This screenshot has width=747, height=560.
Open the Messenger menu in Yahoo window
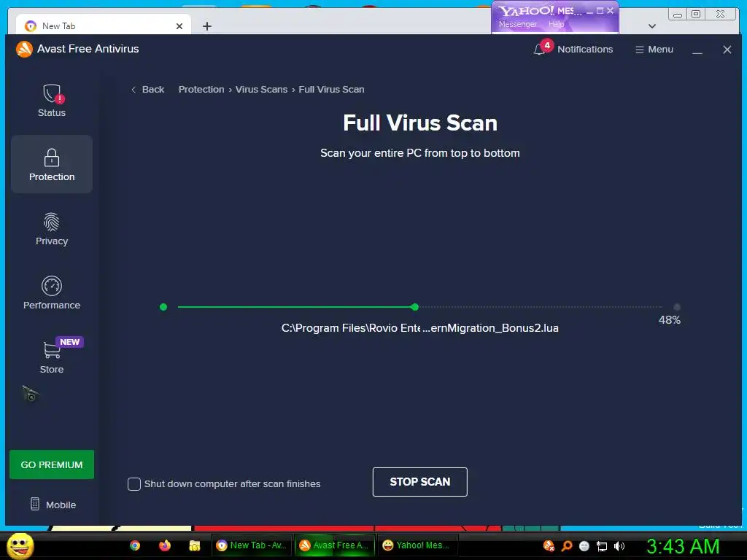(x=517, y=24)
